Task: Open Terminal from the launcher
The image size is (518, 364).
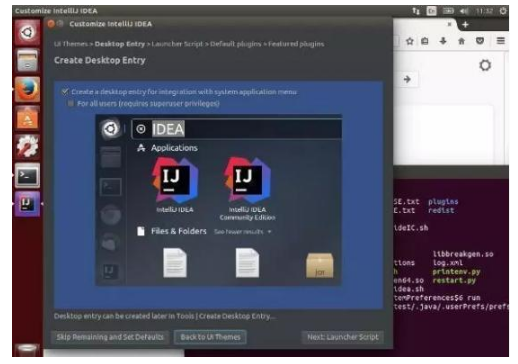Action: coord(27,175)
